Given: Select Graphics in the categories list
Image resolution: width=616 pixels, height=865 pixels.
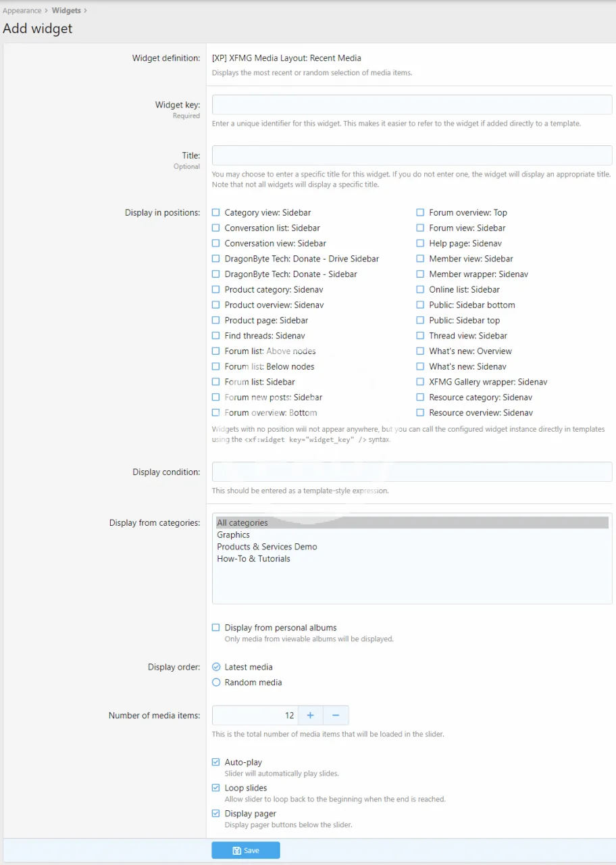Looking at the screenshot, I should click(x=233, y=535).
